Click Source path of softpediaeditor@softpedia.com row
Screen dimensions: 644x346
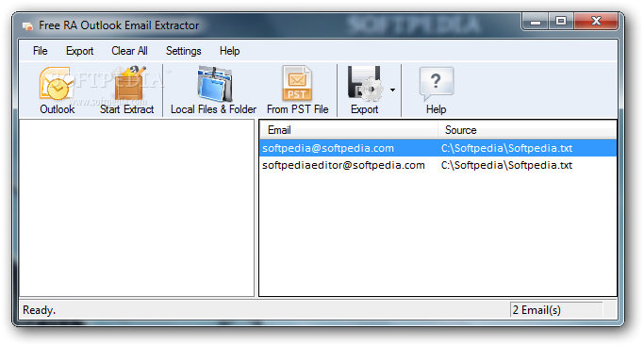[506, 165]
